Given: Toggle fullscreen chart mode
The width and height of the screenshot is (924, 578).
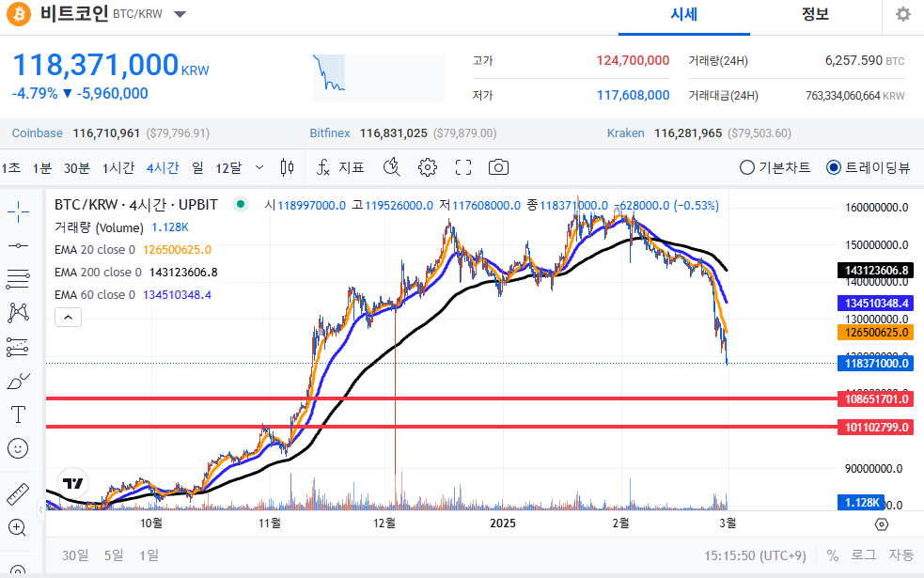Looking at the screenshot, I should [463, 167].
